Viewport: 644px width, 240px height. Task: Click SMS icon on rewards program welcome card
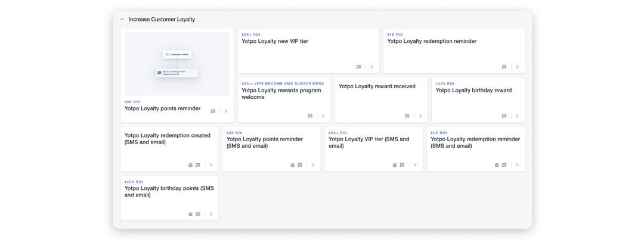(x=310, y=116)
